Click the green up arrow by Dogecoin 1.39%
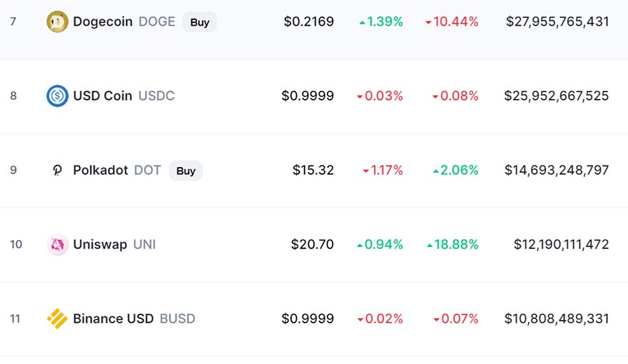 (x=362, y=23)
